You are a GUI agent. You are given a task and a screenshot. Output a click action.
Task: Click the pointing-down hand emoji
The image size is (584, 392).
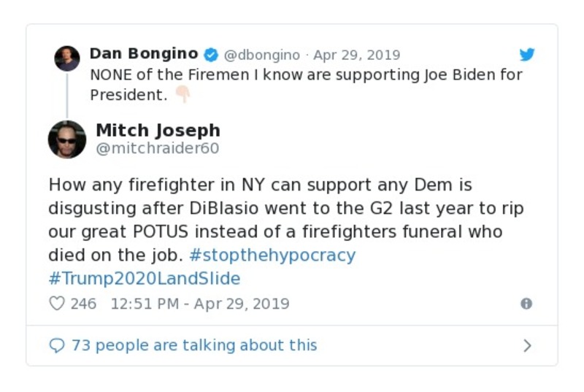[x=182, y=95]
